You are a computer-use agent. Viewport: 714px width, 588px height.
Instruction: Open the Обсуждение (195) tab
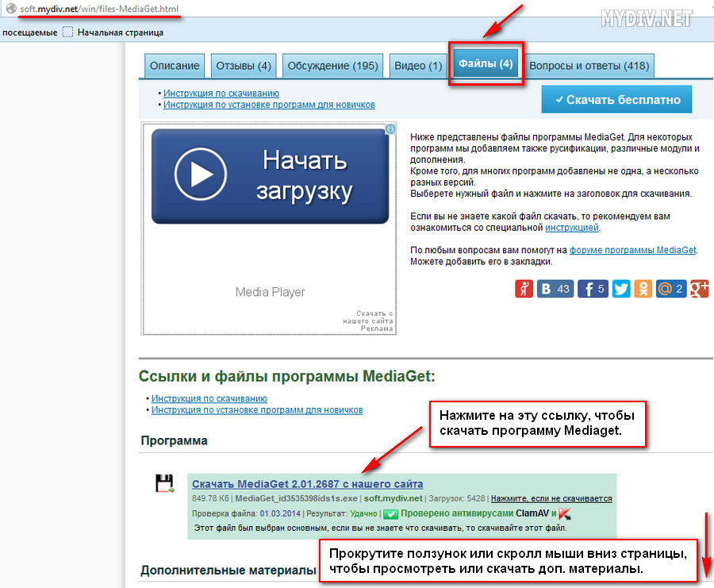click(332, 66)
